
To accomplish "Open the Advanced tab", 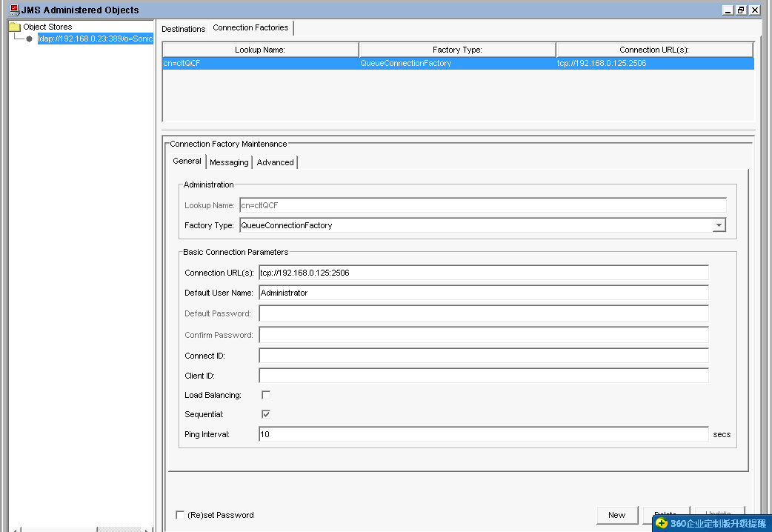I will pyautogui.click(x=275, y=162).
